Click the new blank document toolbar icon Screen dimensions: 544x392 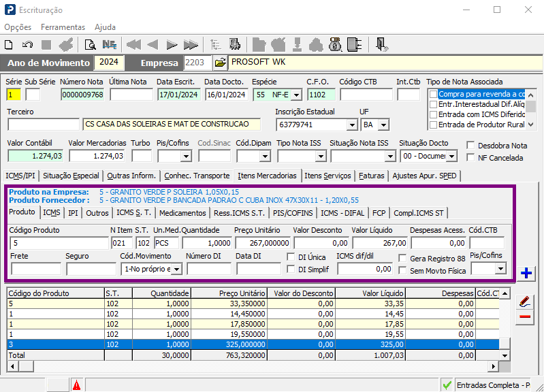pyautogui.click(x=9, y=45)
